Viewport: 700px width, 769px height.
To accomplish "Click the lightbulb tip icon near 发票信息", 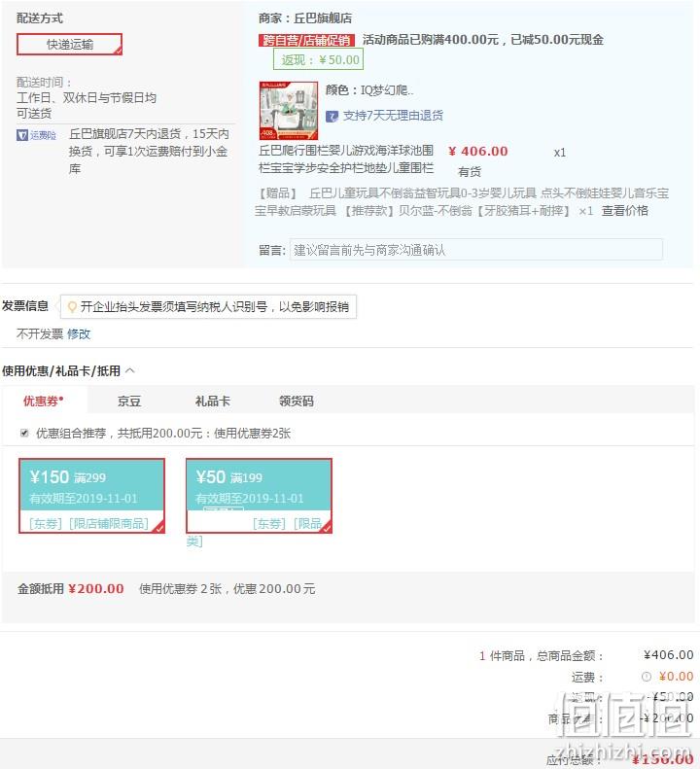I will click(x=72, y=307).
